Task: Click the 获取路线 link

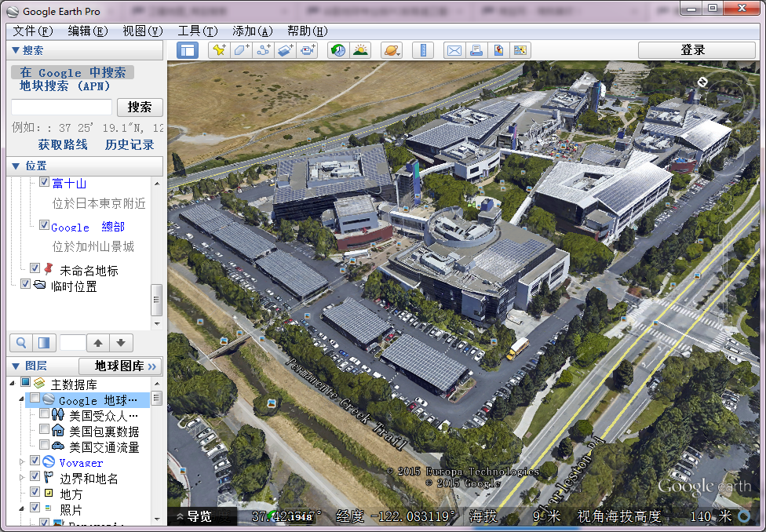Action: coord(63,144)
